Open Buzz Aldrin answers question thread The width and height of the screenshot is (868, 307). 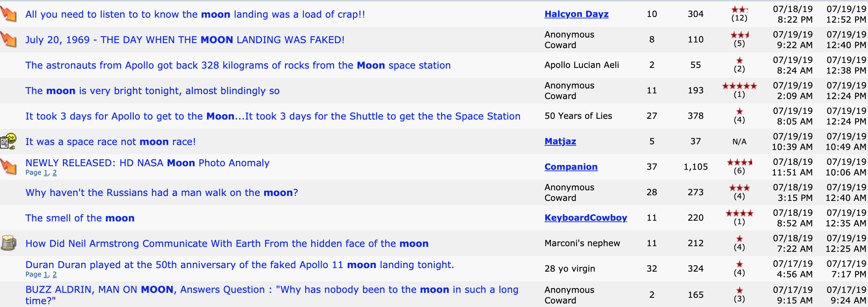tap(272, 295)
